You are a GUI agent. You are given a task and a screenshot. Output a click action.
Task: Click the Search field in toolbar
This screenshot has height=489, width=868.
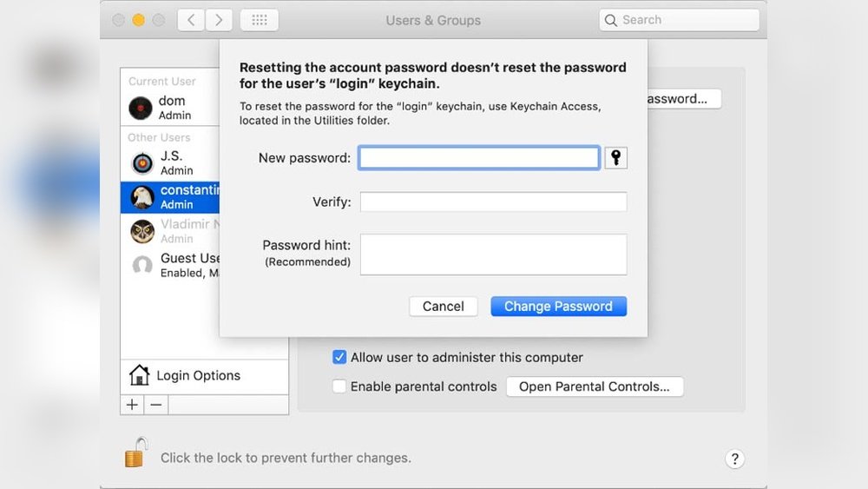click(x=687, y=20)
